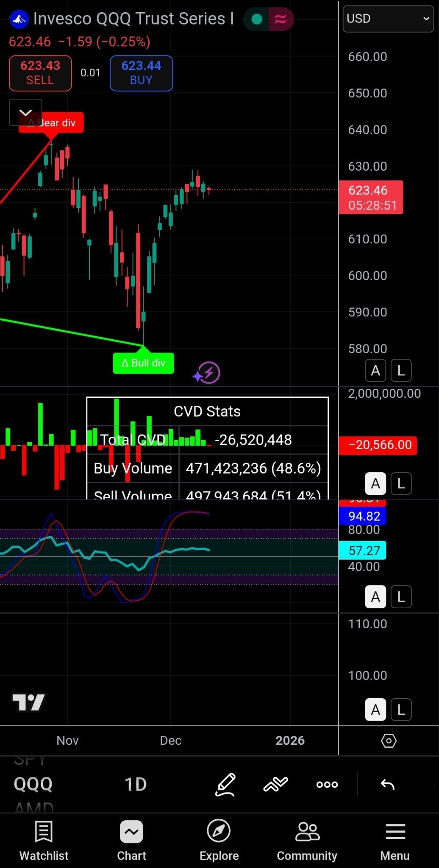Select the Bear div label
The width and height of the screenshot is (439, 868).
(x=51, y=123)
